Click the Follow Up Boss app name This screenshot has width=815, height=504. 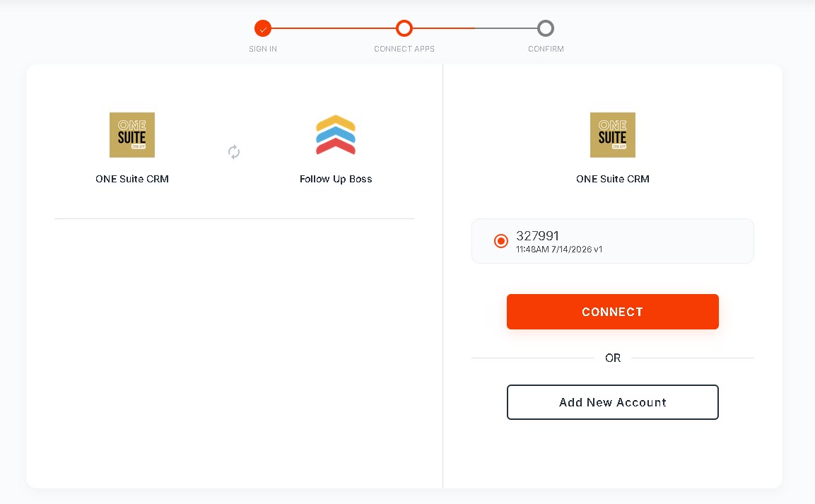coord(336,179)
